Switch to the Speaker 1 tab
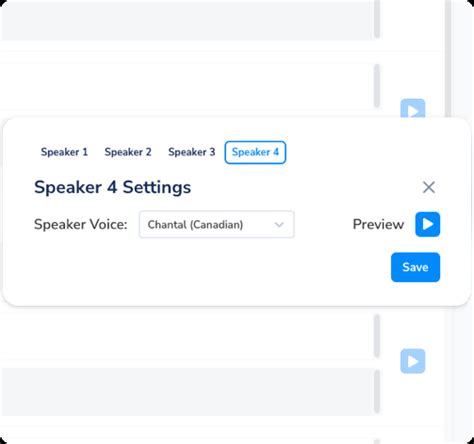474x444 pixels. pos(64,152)
